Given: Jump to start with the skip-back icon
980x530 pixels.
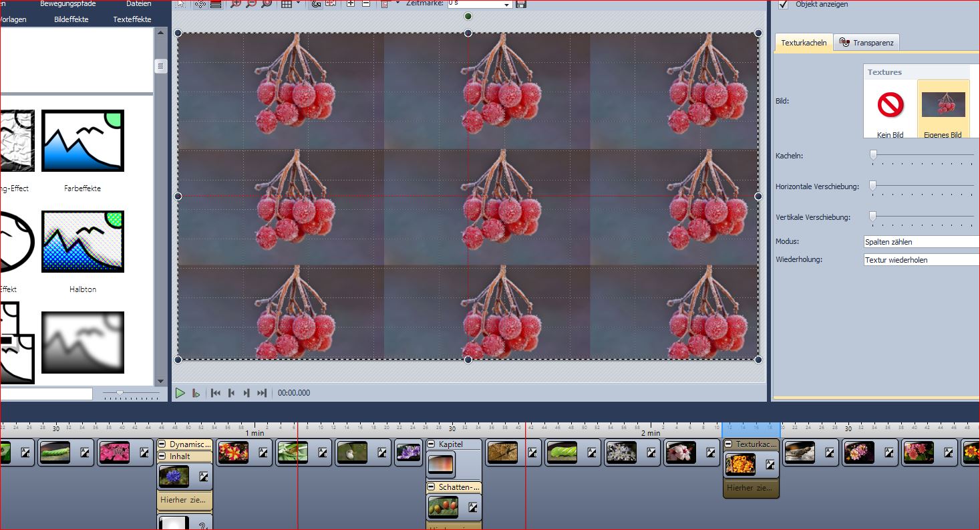Looking at the screenshot, I should pos(216,393).
